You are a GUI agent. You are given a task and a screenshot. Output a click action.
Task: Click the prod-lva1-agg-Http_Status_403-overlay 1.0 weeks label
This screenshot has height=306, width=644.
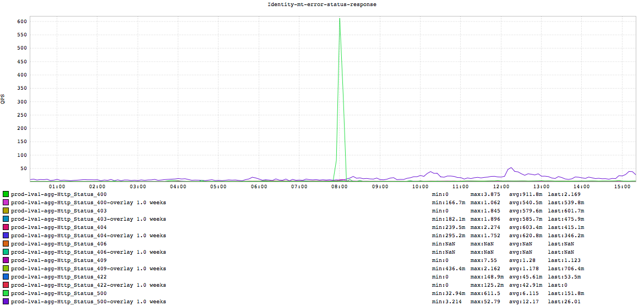pyautogui.click(x=88, y=219)
